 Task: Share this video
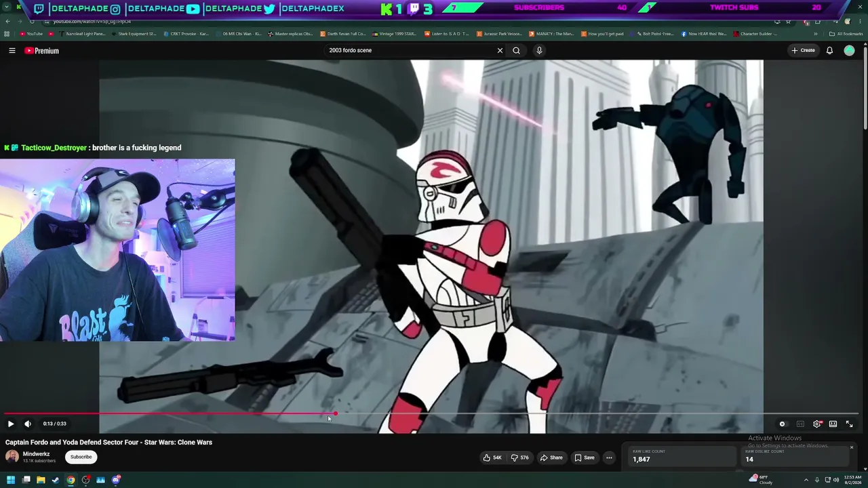pyautogui.click(x=551, y=457)
